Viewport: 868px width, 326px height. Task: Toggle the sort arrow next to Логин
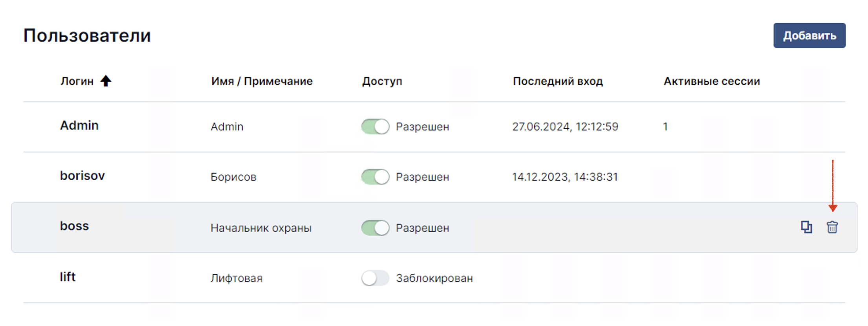(106, 81)
